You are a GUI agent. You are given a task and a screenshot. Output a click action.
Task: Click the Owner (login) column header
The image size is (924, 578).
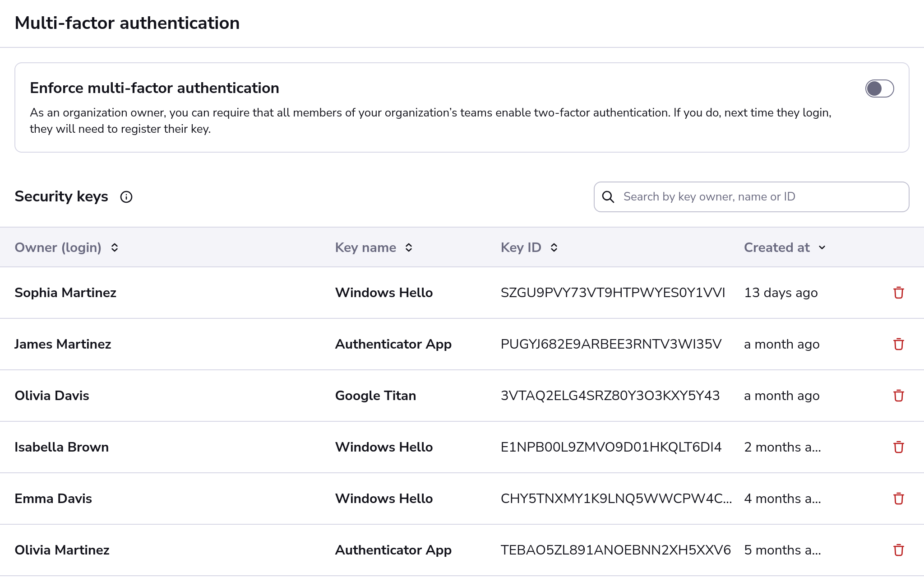58,247
